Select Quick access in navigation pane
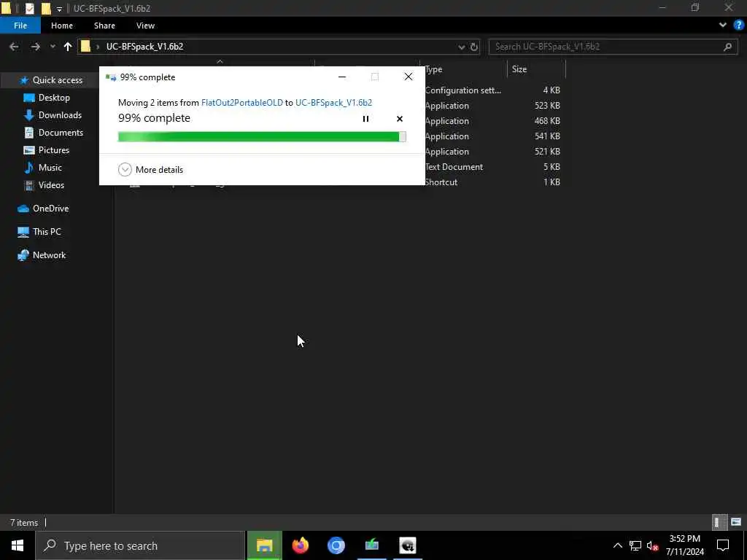 point(57,80)
